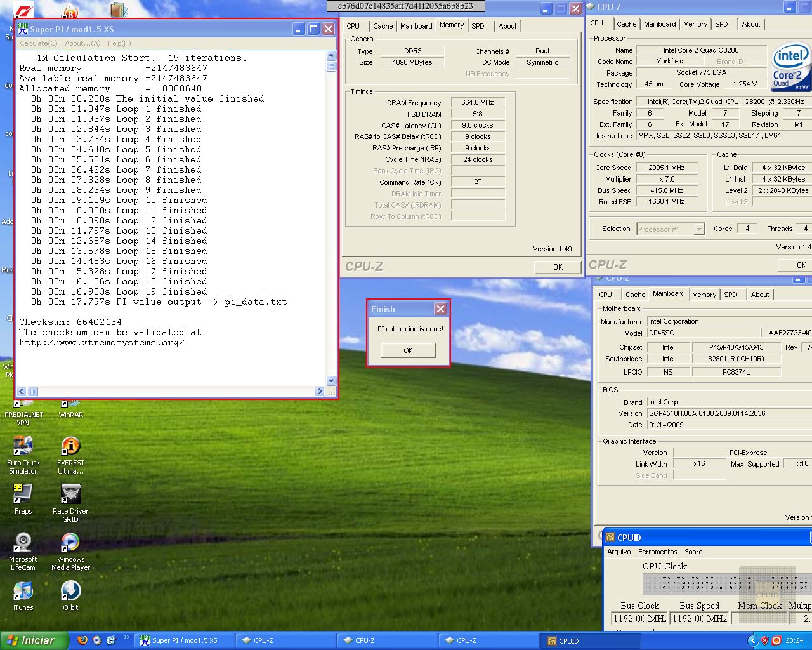Click Super PI horizontal scrollbar left arrow
This screenshot has height=650, width=812.
[22, 392]
